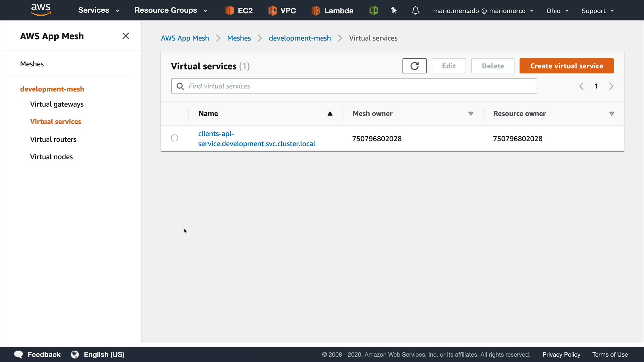The width and height of the screenshot is (644, 362).
Task: Open the Lambda shortcut icon
Action: tap(316, 10)
